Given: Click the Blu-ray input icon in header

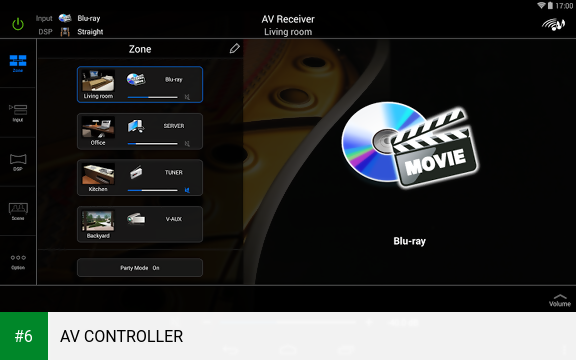Looking at the screenshot, I should (65, 18).
